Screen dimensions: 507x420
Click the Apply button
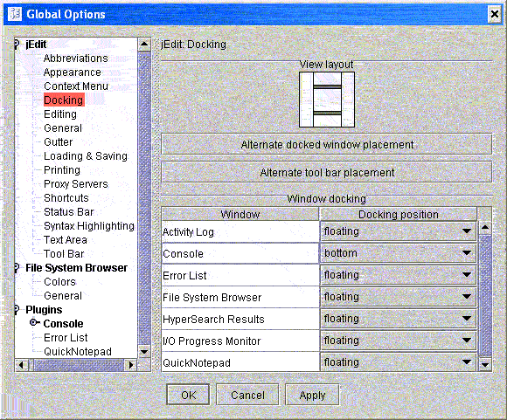click(312, 395)
